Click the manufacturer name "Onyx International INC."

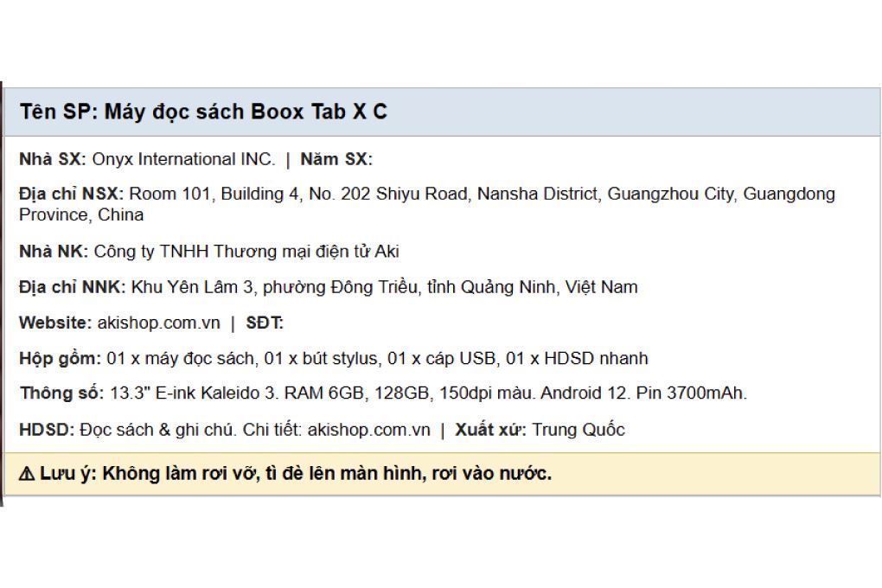pyautogui.click(x=183, y=159)
